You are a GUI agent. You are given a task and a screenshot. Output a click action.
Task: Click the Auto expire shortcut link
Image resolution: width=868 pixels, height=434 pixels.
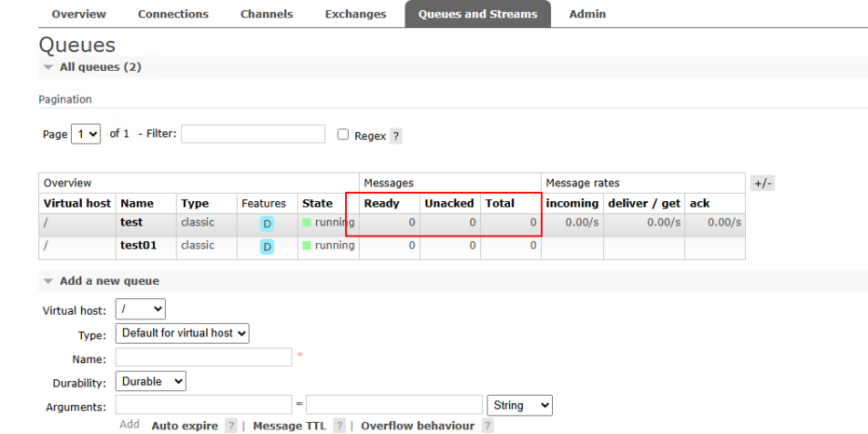pyautogui.click(x=185, y=426)
